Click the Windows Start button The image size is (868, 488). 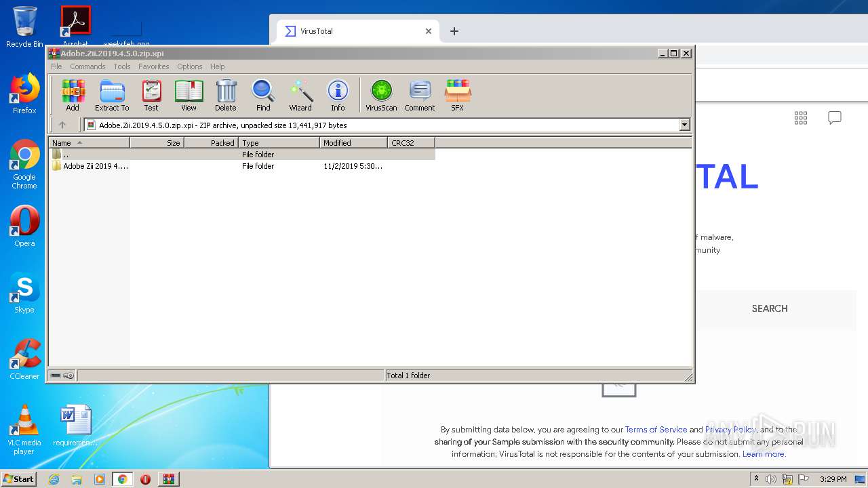[19, 479]
